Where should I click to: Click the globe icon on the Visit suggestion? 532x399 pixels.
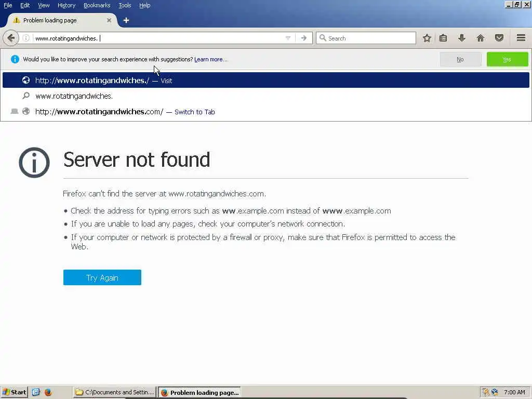click(x=26, y=80)
